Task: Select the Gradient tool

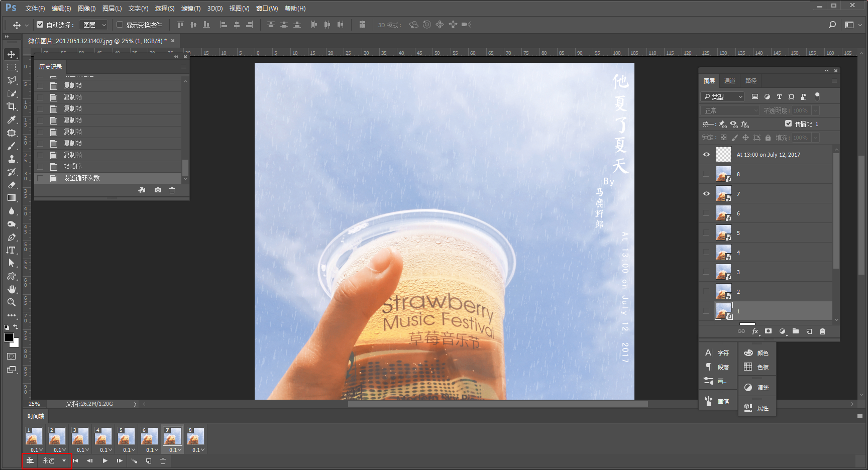Action: point(12,198)
